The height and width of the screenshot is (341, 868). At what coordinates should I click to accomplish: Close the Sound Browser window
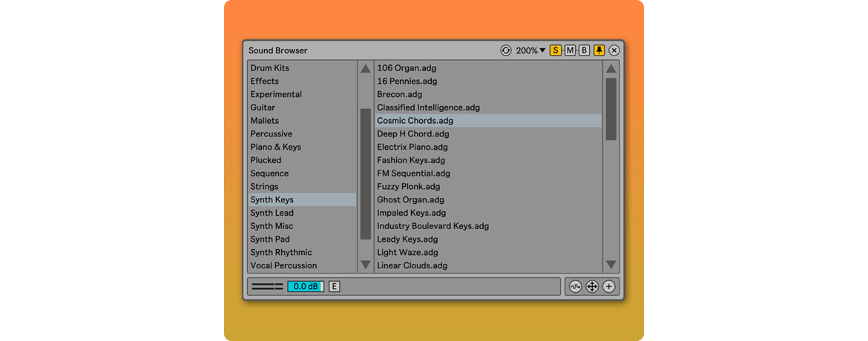point(614,50)
